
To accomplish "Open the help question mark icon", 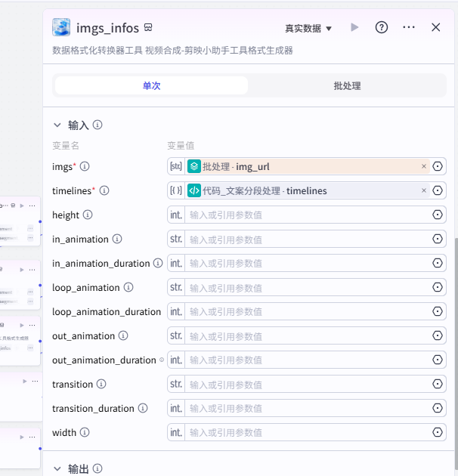I will pos(382,28).
